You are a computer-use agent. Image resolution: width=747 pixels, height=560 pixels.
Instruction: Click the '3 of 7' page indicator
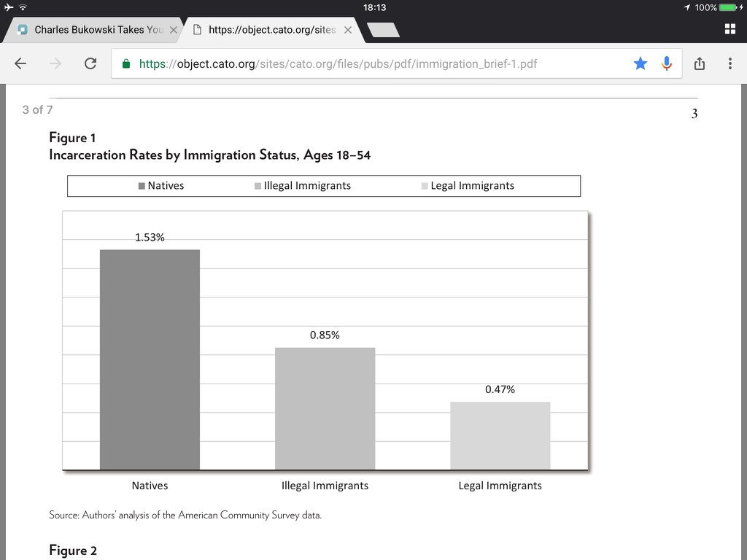click(38, 110)
